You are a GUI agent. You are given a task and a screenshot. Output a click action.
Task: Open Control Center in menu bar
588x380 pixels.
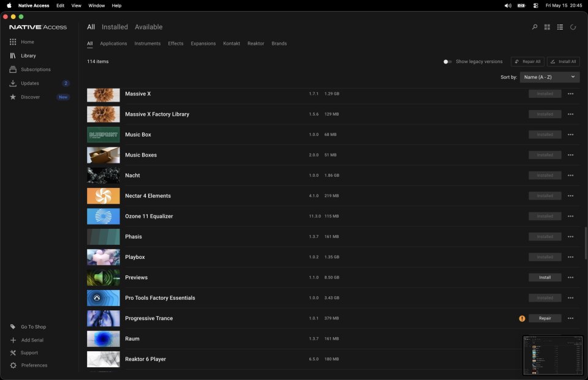(x=535, y=6)
